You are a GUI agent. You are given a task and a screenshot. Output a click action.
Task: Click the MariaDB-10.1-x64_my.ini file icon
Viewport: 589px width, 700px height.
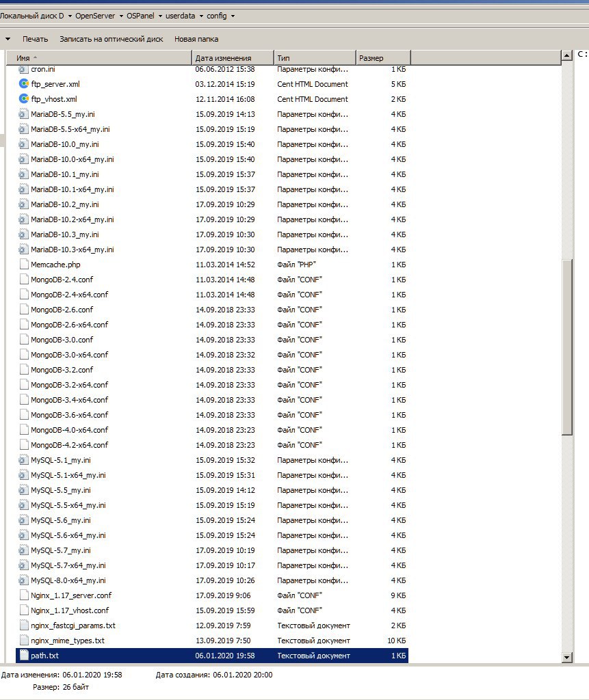24,189
